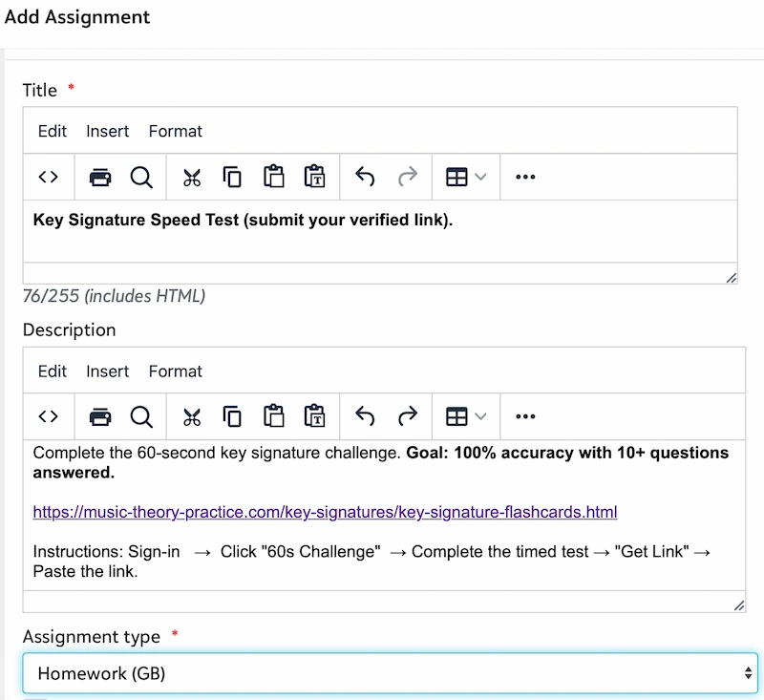Open table dropdown in Title toolbar
This screenshot has width=764, height=700.
(x=465, y=177)
